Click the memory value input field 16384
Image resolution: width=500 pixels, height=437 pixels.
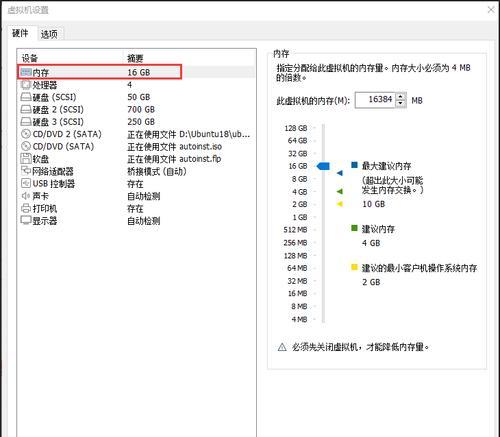click(376, 100)
